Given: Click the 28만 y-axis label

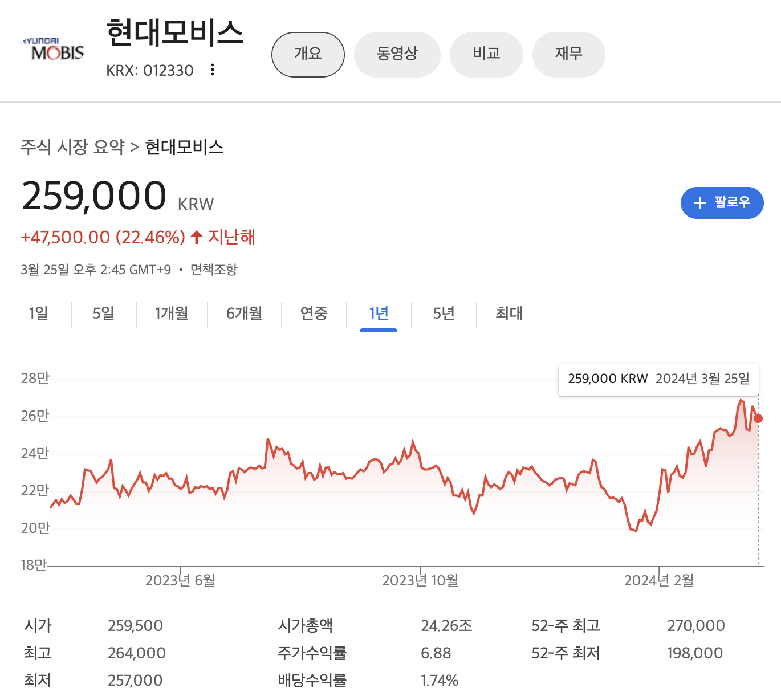Looking at the screenshot, I should [x=35, y=379].
